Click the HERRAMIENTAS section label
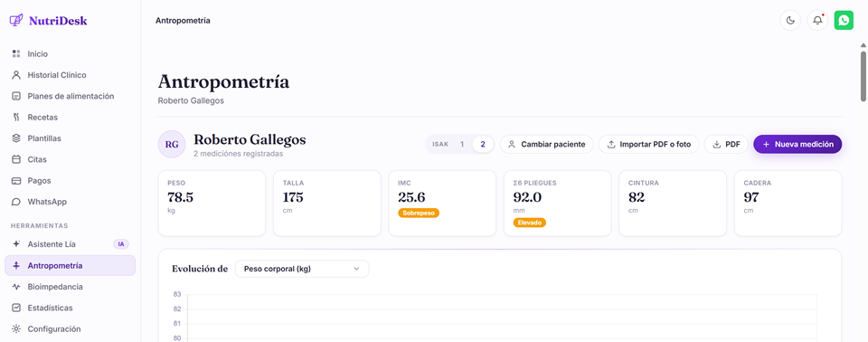The height and width of the screenshot is (342, 868). [39, 225]
